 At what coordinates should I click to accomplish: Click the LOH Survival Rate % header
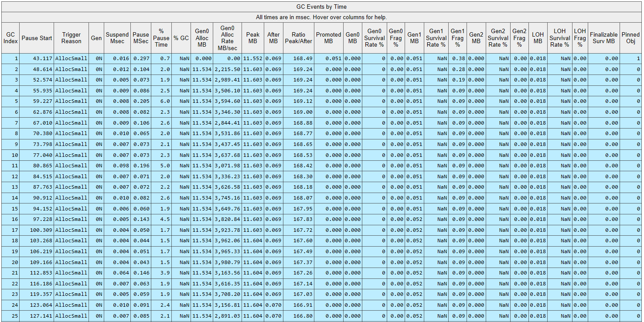tap(559, 38)
